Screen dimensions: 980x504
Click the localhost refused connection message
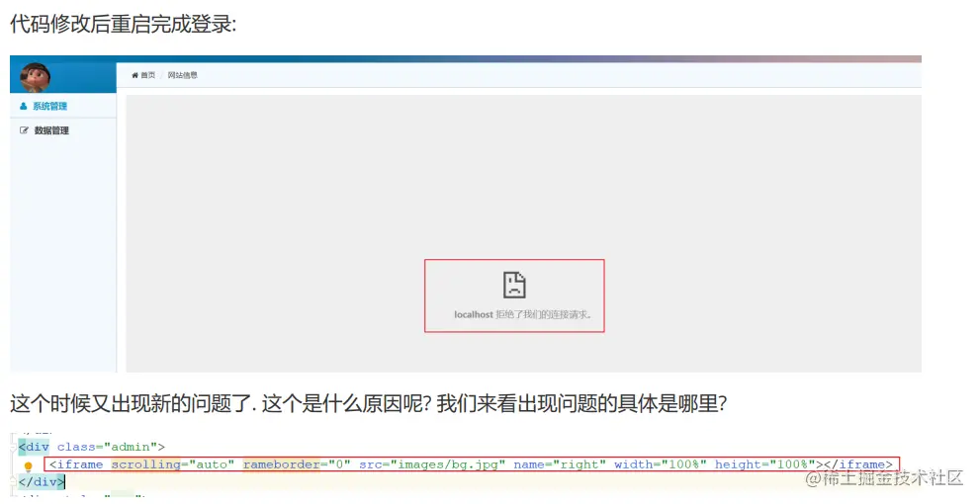tap(522, 315)
